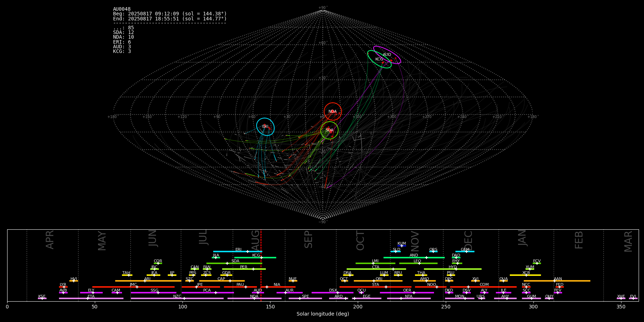Click the AND shower label in timeline
Screen dimensions: 644x322
tap(414, 255)
